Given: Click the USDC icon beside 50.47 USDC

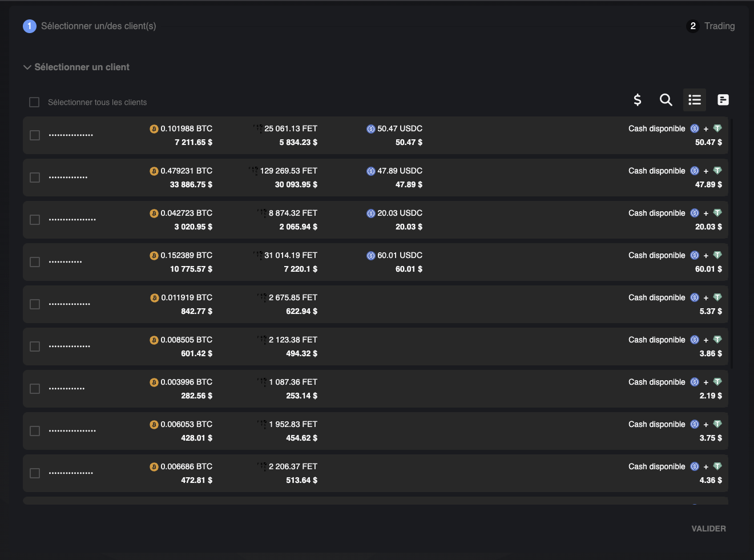Looking at the screenshot, I should 371,128.
